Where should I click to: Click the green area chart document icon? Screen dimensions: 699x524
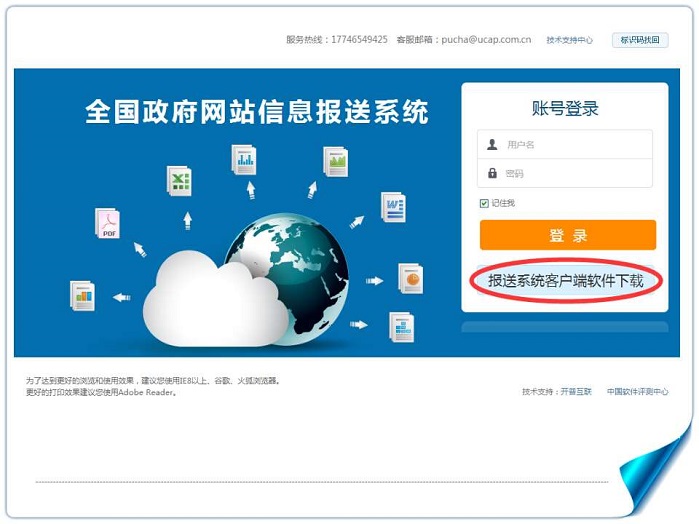[x=336, y=161]
